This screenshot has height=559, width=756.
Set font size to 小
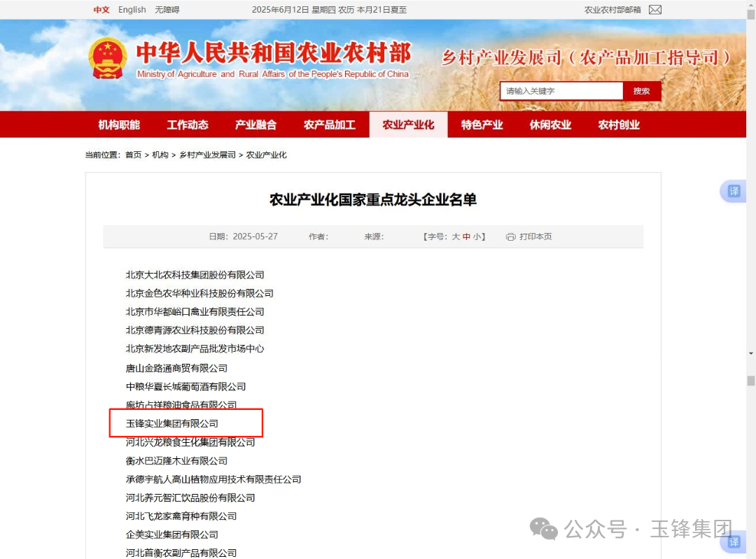(477, 236)
